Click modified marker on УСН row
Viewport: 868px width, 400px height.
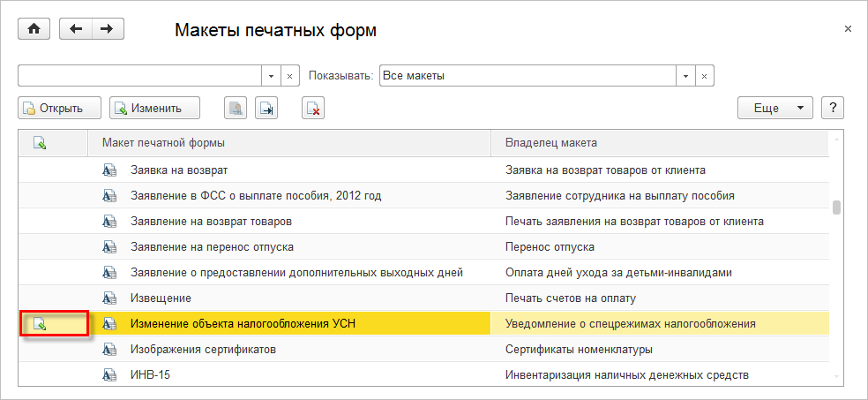click(x=40, y=324)
